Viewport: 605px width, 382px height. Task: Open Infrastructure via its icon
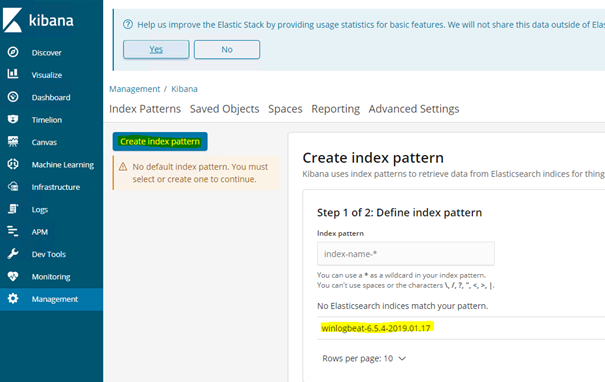coord(13,186)
